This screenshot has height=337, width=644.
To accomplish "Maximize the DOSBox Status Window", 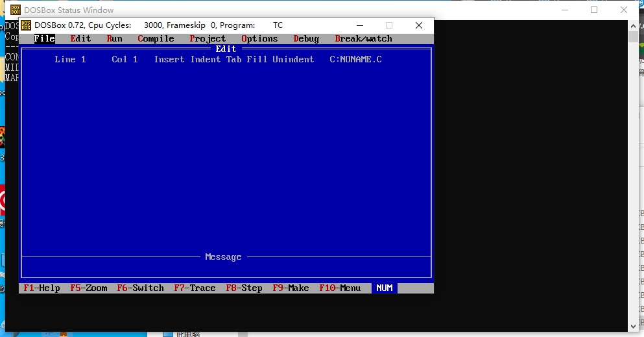I will pos(594,10).
